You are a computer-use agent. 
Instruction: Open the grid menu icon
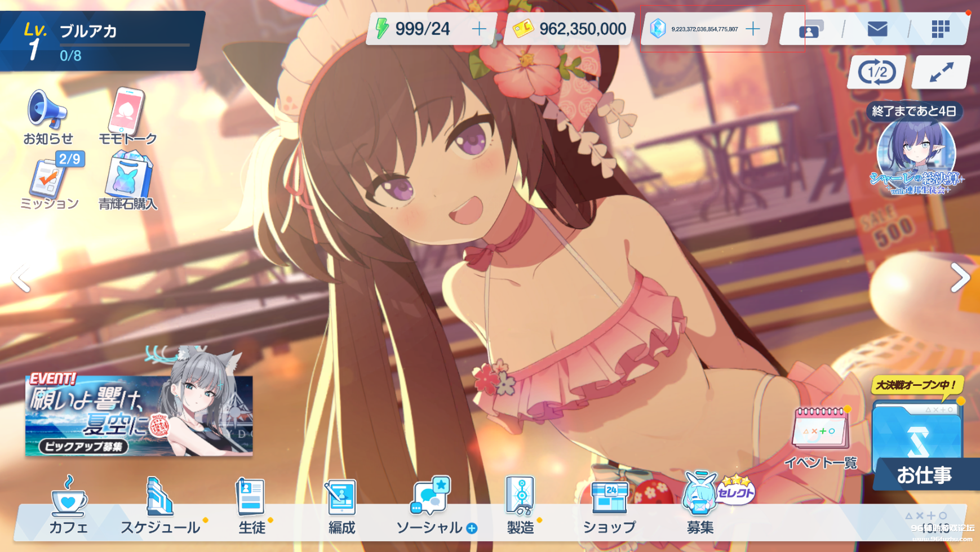[x=940, y=29]
